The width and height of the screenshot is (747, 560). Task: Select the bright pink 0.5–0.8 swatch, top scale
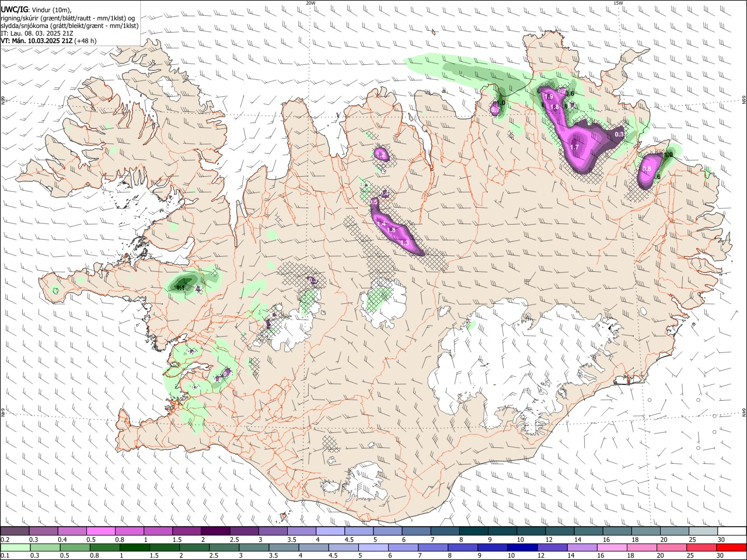(100, 531)
